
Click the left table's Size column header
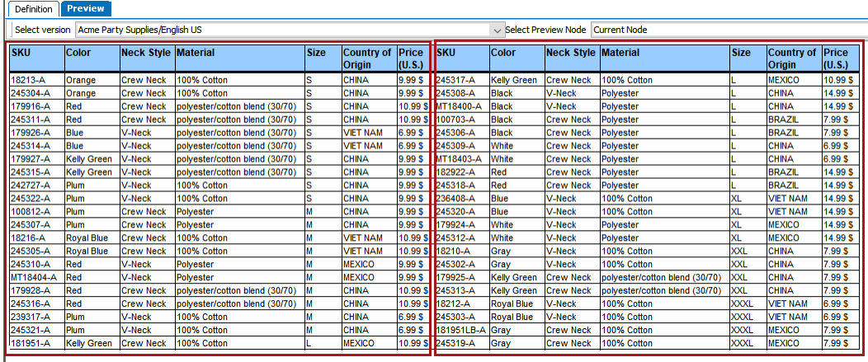323,58
